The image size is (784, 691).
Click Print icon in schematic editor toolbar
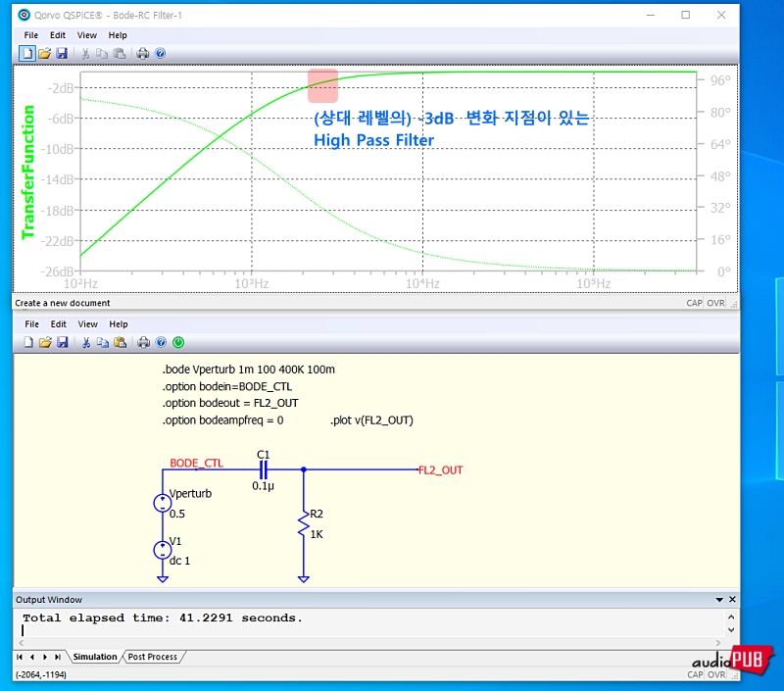[143, 342]
